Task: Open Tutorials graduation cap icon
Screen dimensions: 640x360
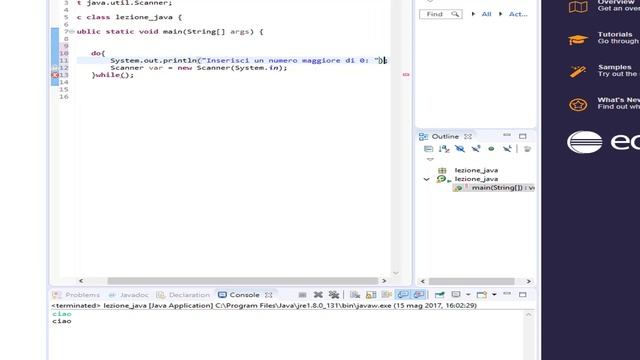Action: click(x=578, y=40)
